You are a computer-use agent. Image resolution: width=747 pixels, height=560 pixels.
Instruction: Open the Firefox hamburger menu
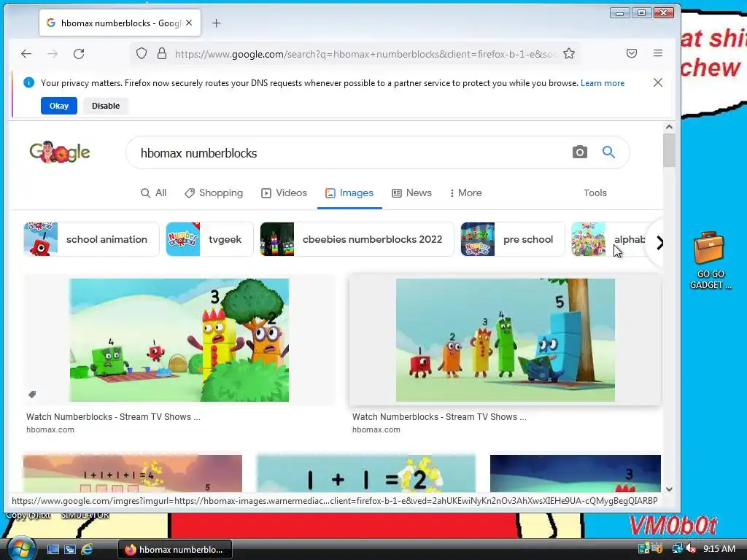[658, 53]
